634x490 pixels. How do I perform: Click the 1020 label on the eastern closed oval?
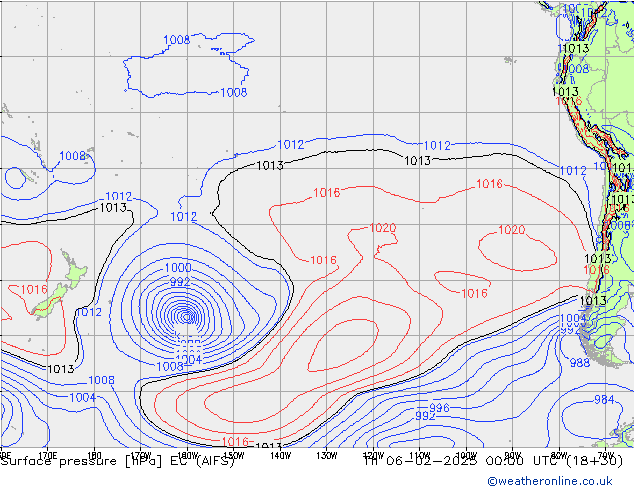(x=511, y=230)
